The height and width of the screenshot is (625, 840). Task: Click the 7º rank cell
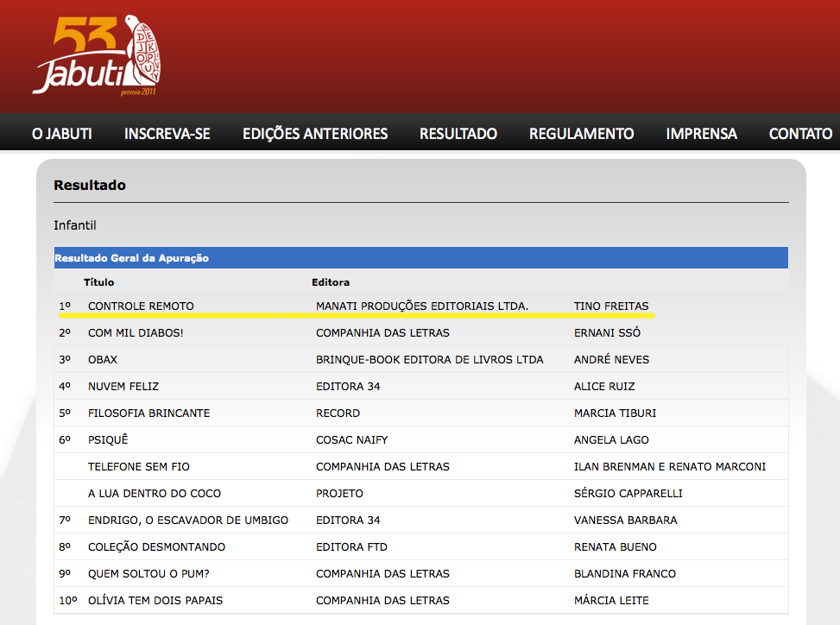point(65,520)
